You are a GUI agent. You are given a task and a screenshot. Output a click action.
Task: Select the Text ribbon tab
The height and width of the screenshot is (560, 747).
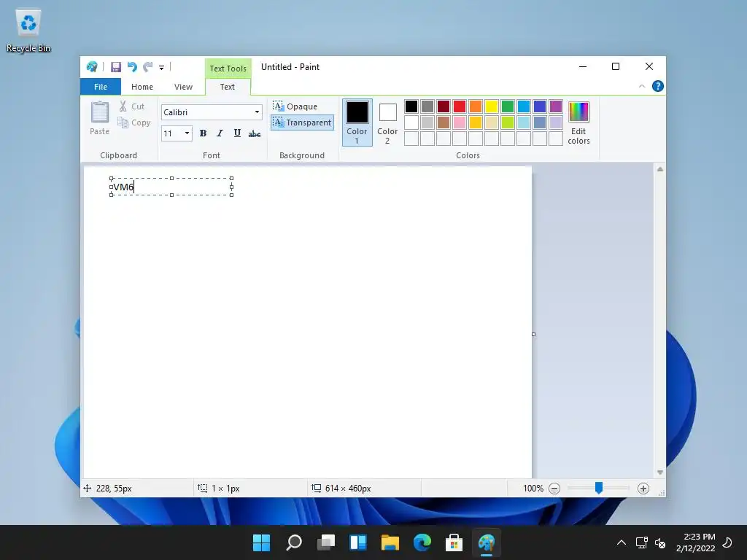(x=228, y=87)
